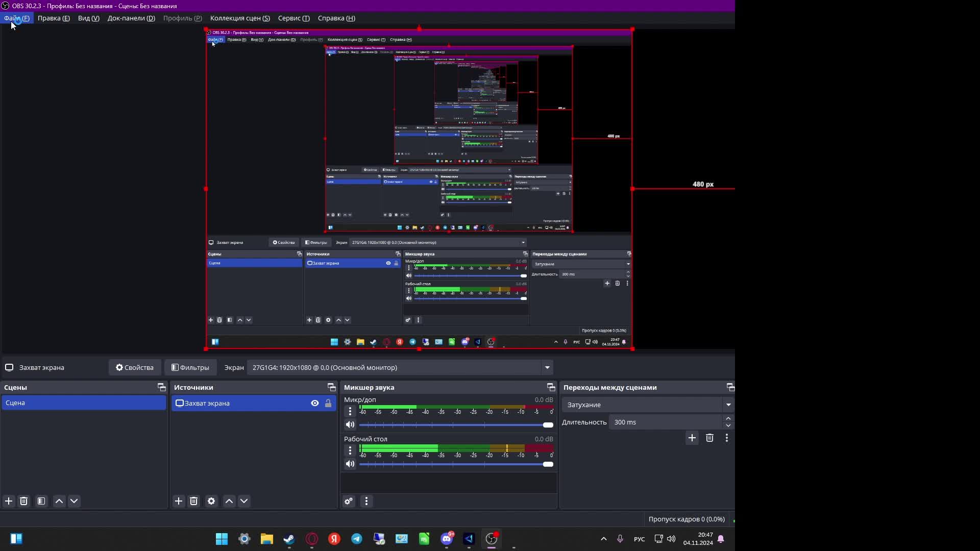Mute the Микр/доп audio channel
The width and height of the screenshot is (980, 551).
[x=350, y=424]
